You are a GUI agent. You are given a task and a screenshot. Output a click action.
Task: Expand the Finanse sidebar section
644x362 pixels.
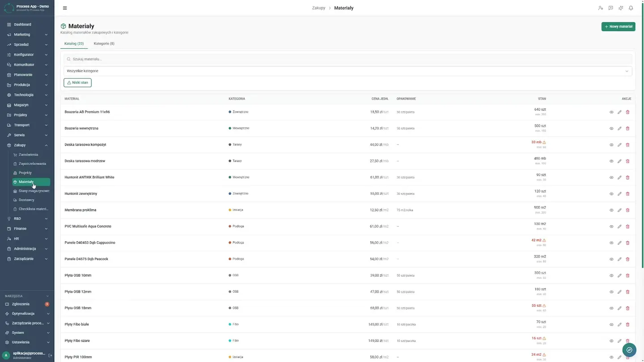[27, 229]
